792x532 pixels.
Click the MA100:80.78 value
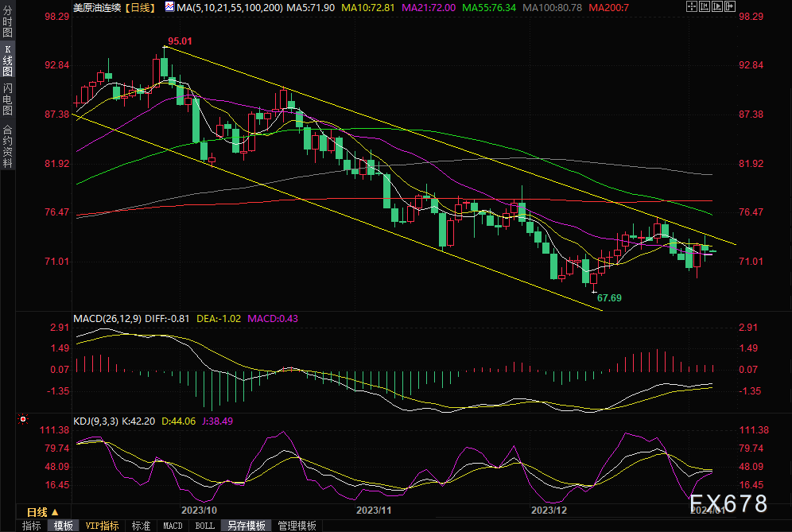[552, 8]
